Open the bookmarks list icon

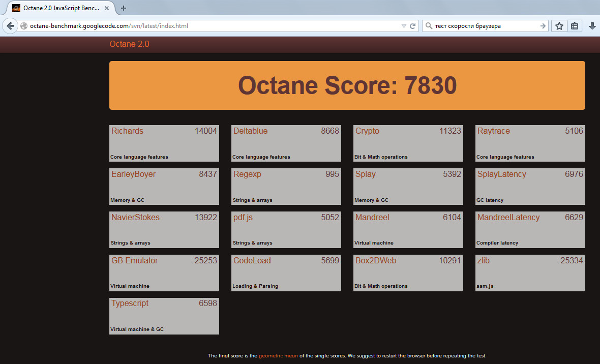tap(575, 26)
